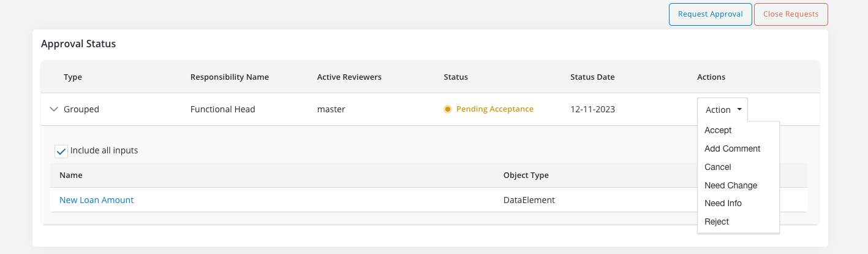Collapse the Grouped row chevron
868x254 pixels.
pos(54,109)
